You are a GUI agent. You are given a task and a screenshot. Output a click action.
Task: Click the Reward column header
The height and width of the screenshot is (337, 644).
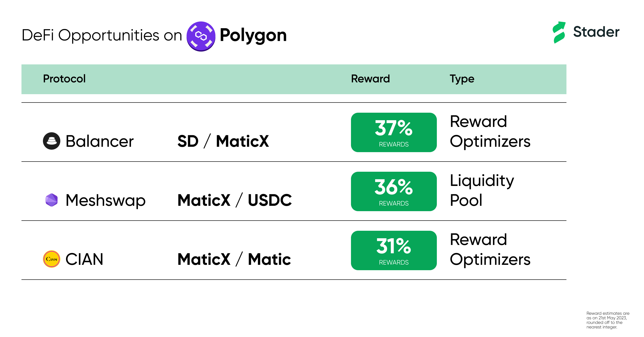(x=370, y=79)
